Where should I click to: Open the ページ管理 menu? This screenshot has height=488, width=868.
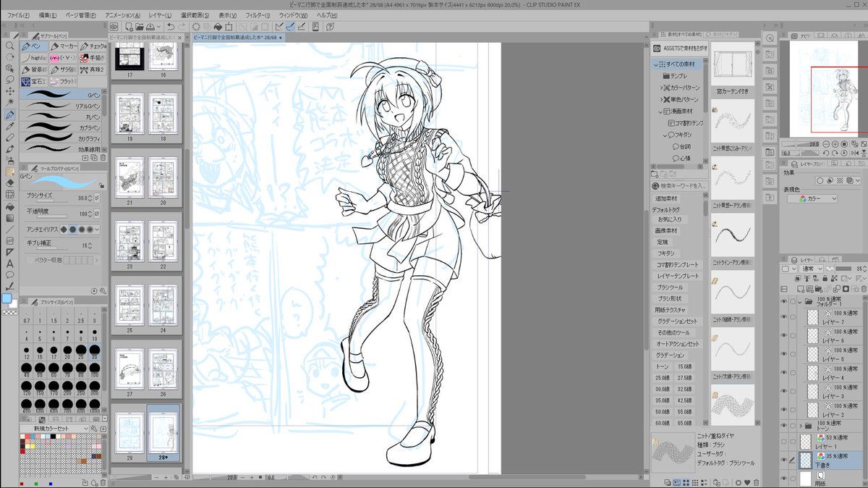point(81,14)
